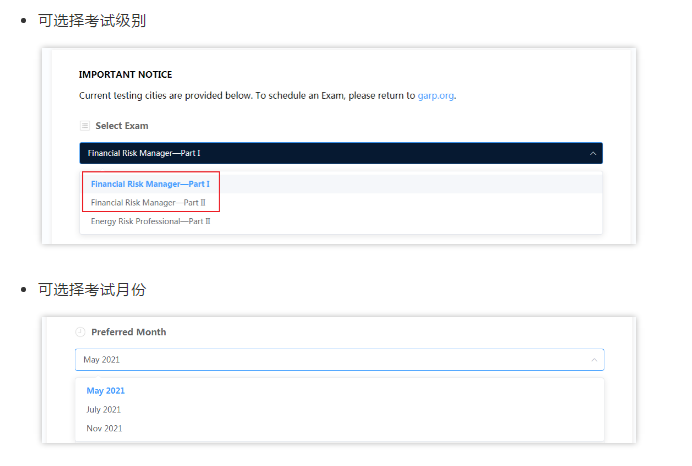692x466 pixels.
Task: Click the Preferred Month input showing May 2021
Action: click(330, 359)
